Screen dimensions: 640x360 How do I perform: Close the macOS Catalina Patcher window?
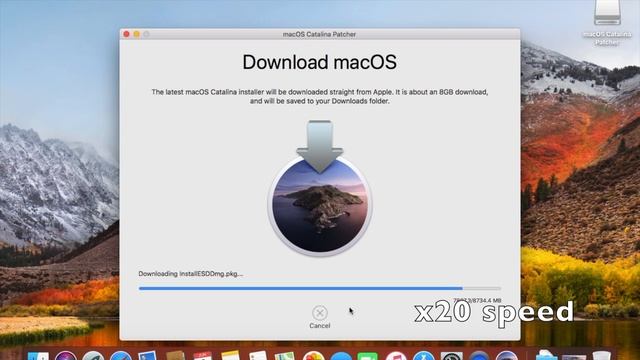click(x=127, y=34)
